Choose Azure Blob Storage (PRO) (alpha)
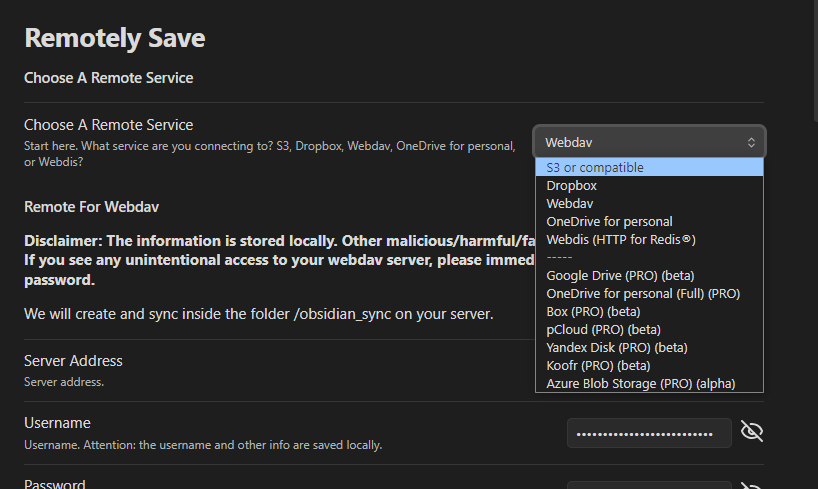The height and width of the screenshot is (489, 818). [x=649, y=384]
